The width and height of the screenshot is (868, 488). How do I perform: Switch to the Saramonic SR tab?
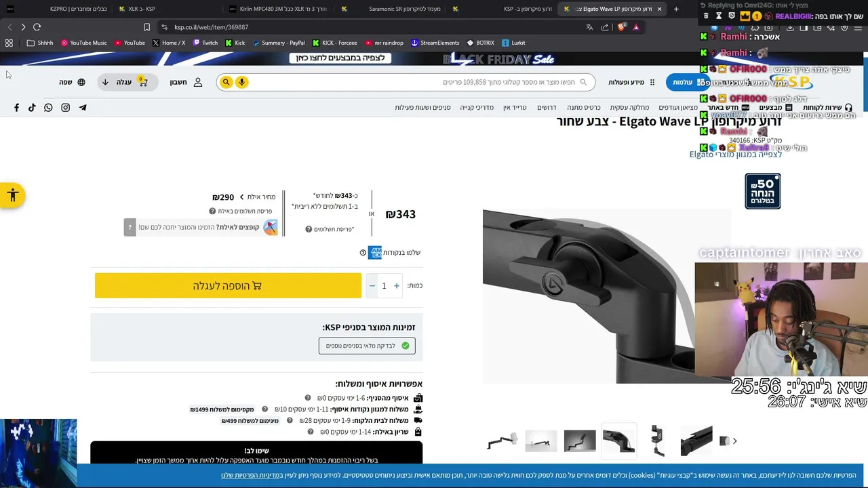click(393, 9)
